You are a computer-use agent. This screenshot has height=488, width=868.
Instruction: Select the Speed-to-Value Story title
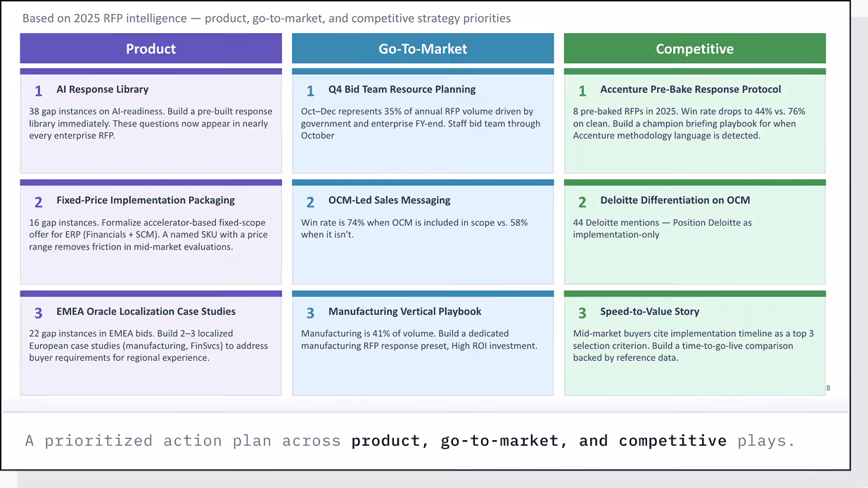pyautogui.click(x=650, y=312)
